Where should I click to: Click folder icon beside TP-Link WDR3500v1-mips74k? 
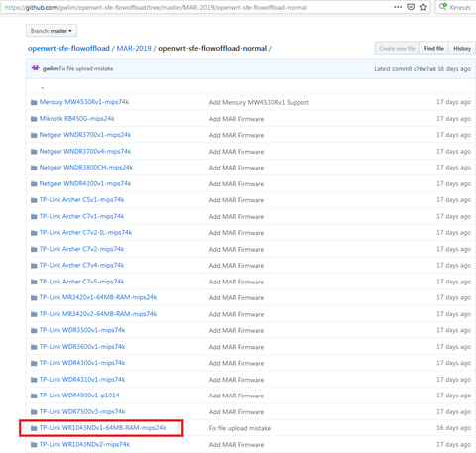pos(34,330)
